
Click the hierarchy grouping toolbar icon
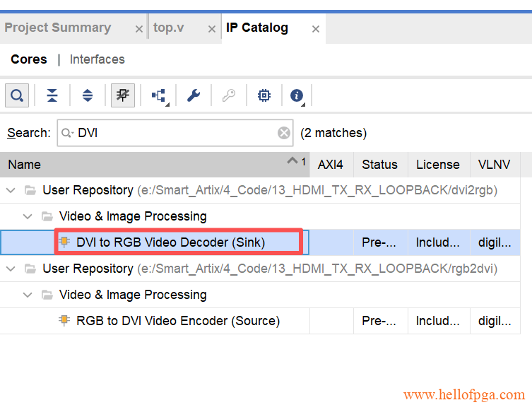tap(158, 95)
